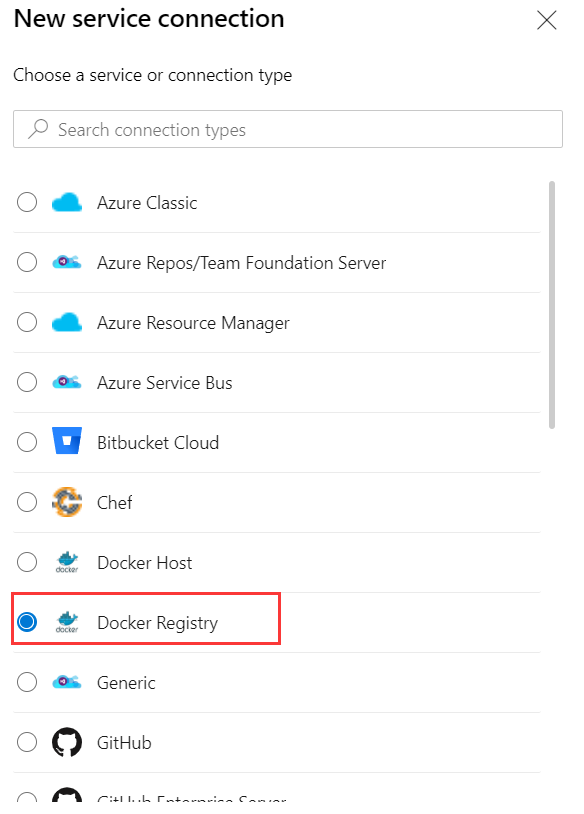Click the Generic connection icon
The height and width of the screenshot is (814, 584).
point(67,682)
